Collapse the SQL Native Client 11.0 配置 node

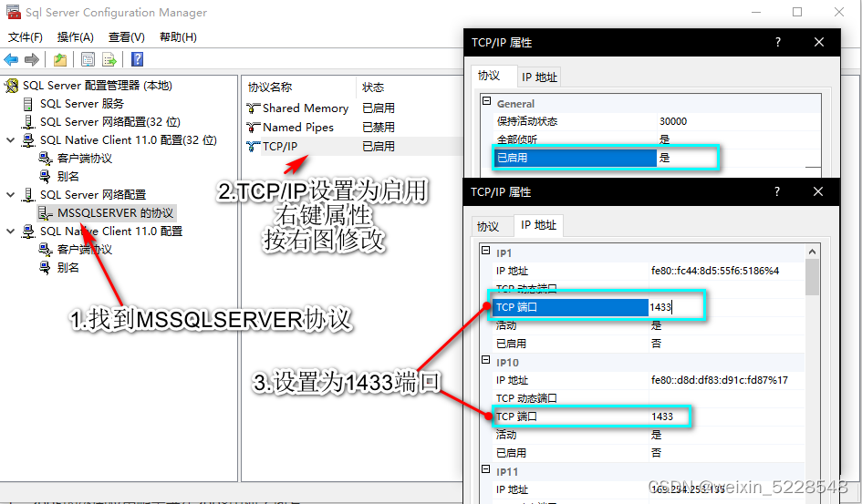click(x=10, y=231)
